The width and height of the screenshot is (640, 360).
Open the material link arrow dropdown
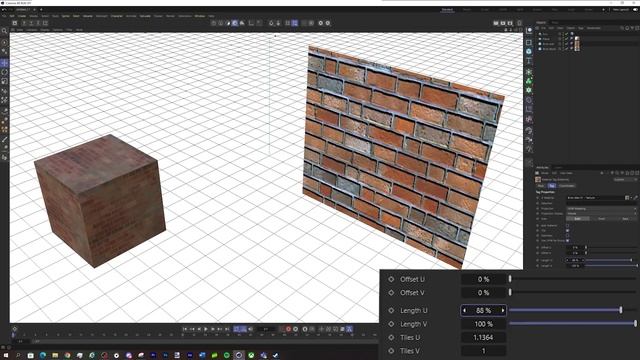[x=631, y=198]
